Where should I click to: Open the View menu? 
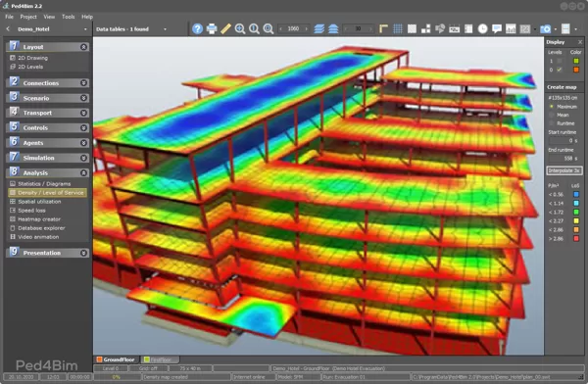49,17
